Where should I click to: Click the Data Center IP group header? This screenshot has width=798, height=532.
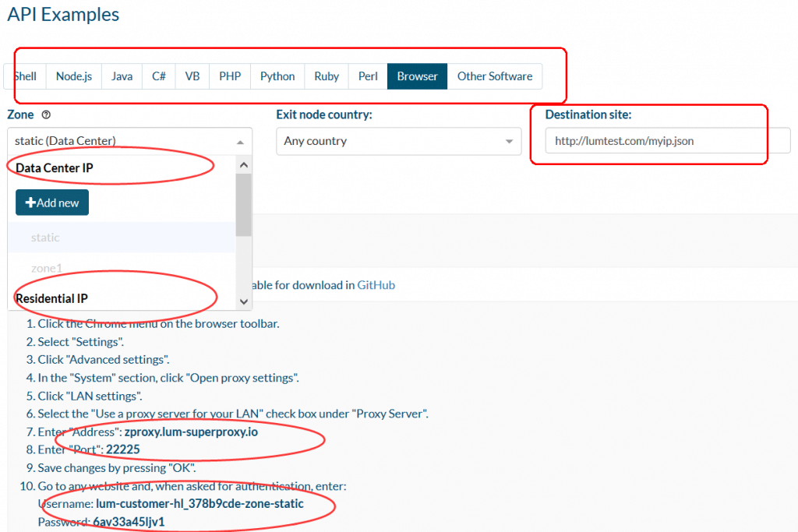pyautogui.click(x=55, y=167)
